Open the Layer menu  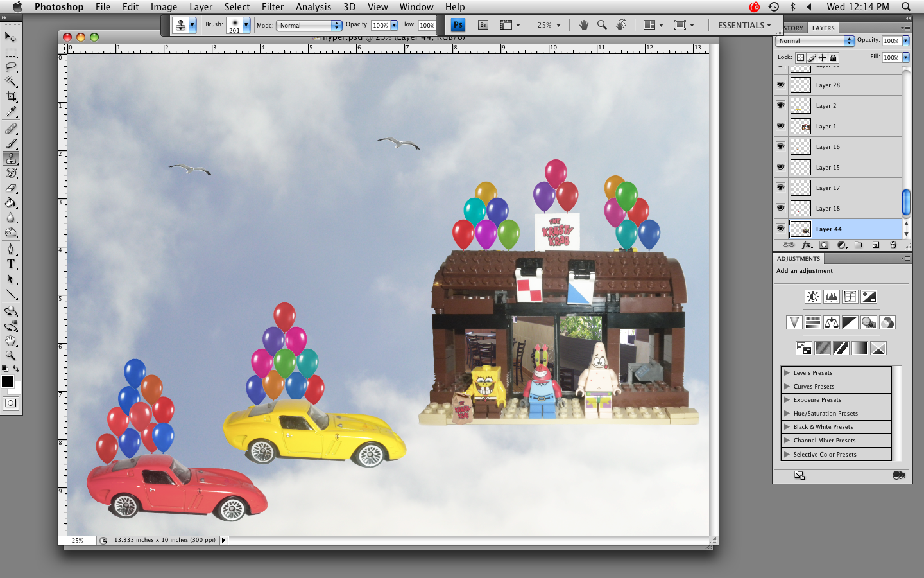point(201,7)
